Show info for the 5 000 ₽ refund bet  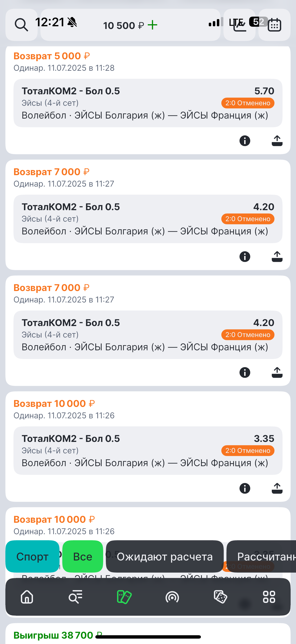click(x=245, y=141)
